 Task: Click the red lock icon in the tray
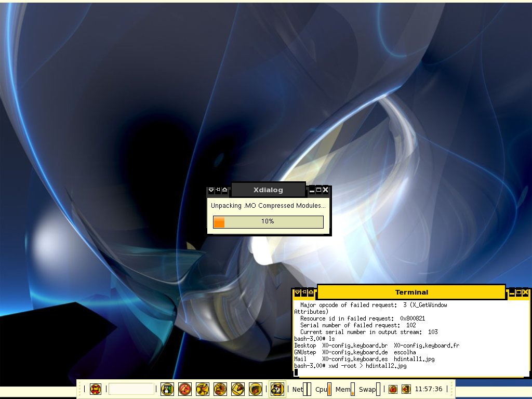(x=393, y=389)
